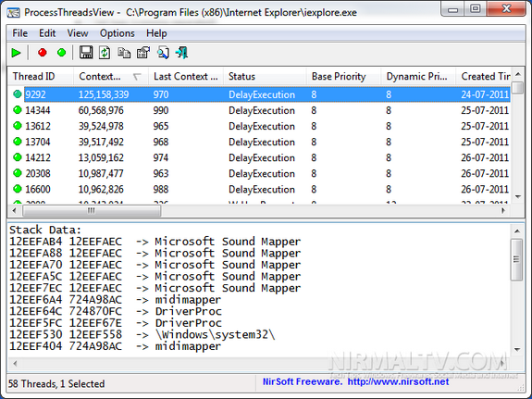This screenshot has height=399, width=532.
Task: Click the Refresh toolbar icon
Action: point(105,53)
